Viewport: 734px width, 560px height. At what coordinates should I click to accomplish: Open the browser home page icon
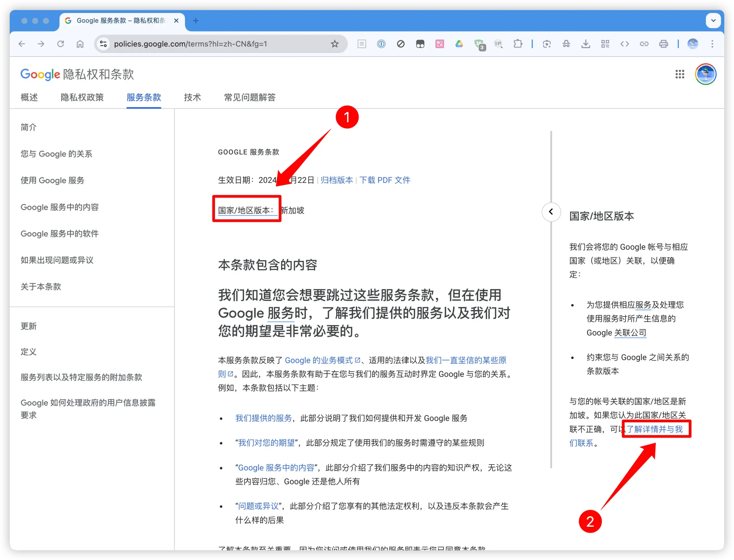pos(80,44)
